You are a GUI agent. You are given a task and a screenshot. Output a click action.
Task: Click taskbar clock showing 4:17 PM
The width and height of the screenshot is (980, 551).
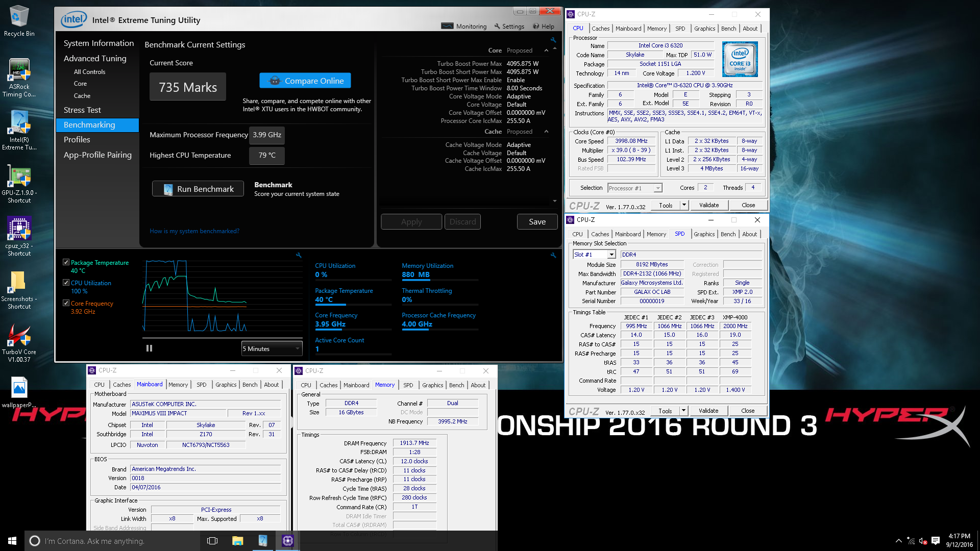[959, 541]
